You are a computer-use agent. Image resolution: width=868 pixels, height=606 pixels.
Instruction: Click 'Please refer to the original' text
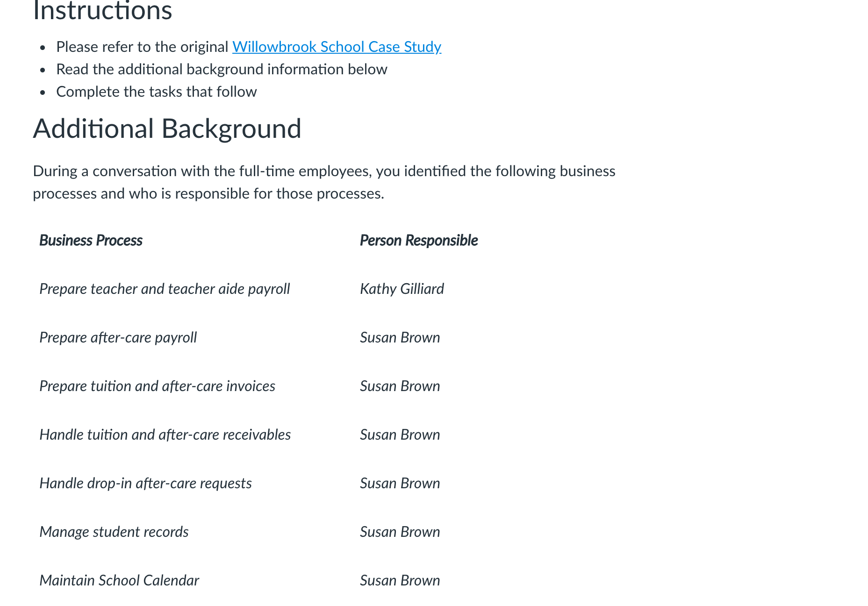(142, 47)
